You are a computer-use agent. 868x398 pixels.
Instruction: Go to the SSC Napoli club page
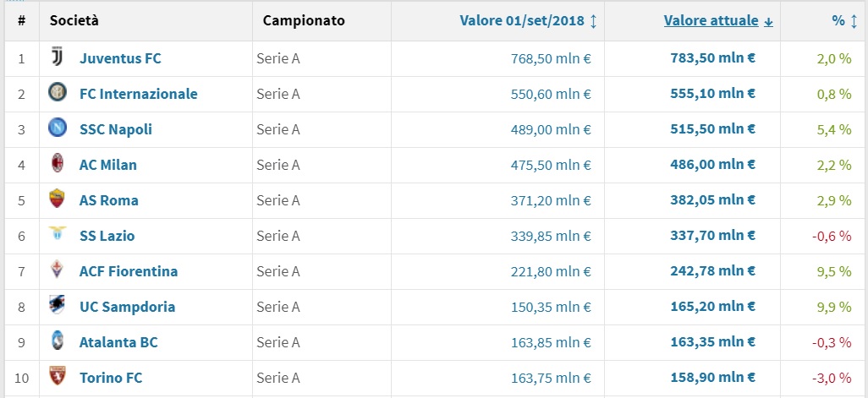tap(116, 129)
